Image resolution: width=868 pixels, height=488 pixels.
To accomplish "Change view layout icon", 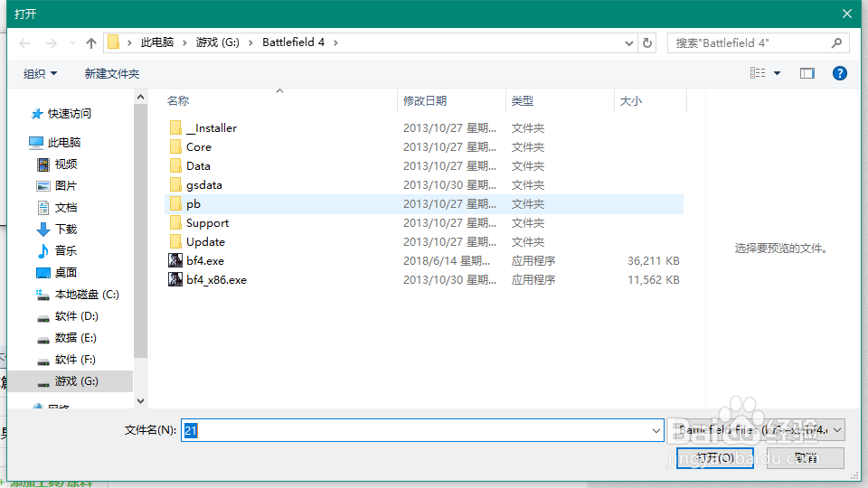I will pos(758,73).
